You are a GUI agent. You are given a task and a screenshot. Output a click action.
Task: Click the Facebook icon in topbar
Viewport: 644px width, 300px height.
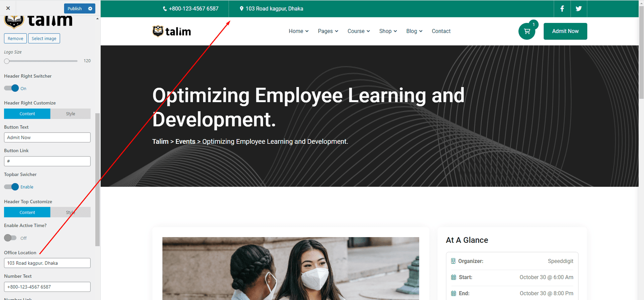[x=562, y=8]
